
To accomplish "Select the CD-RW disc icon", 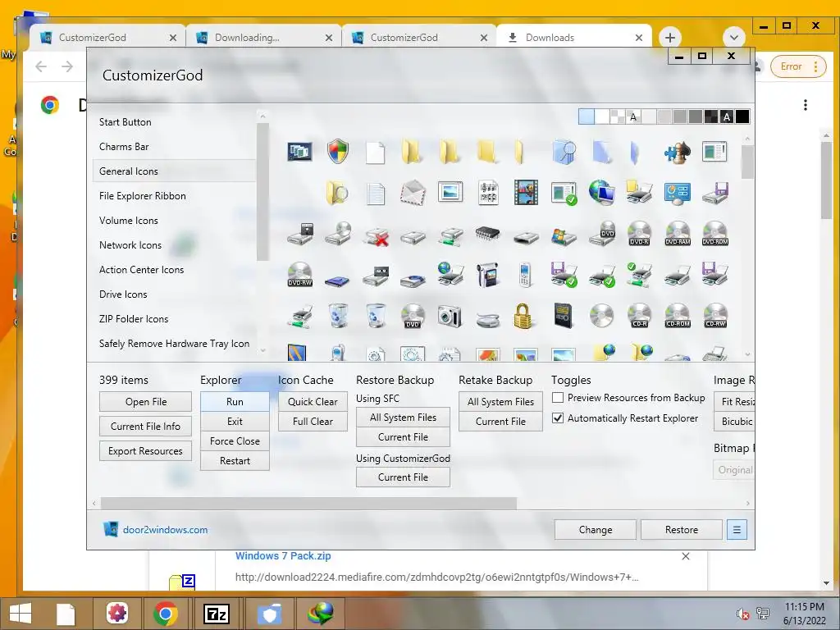I will pos(715,315).
